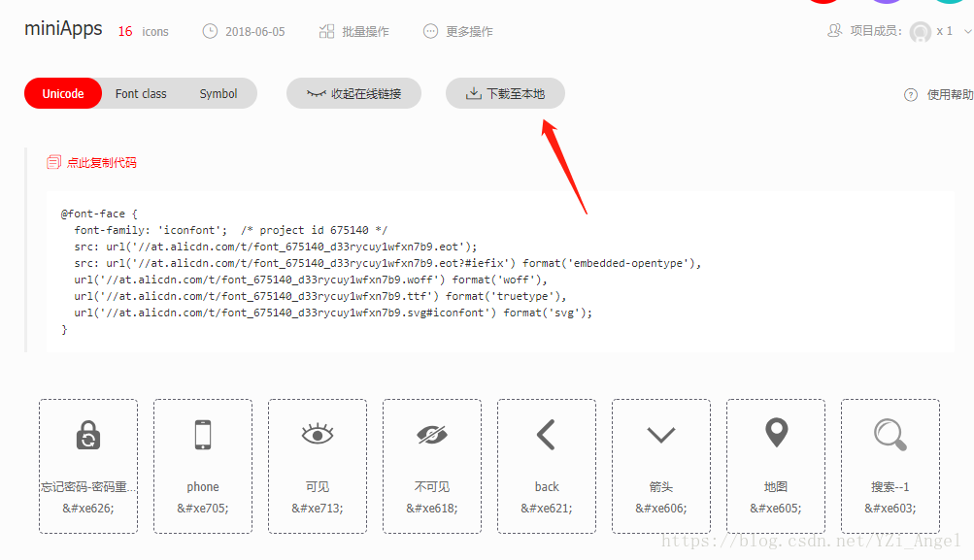Screen dimensions: 974x560
Task: Click the .woff url code line
Action: (311, 280)
